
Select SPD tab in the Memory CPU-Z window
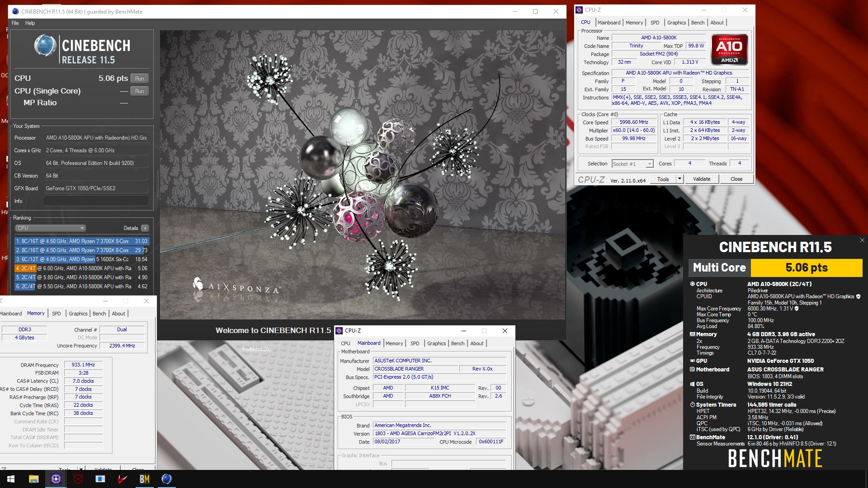click(x=56, y=314)
